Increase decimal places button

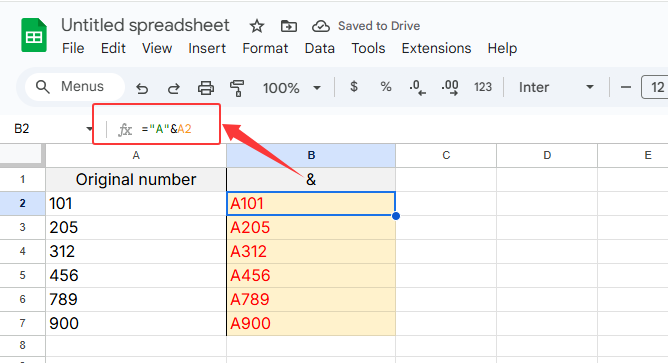tap(450, 87)
